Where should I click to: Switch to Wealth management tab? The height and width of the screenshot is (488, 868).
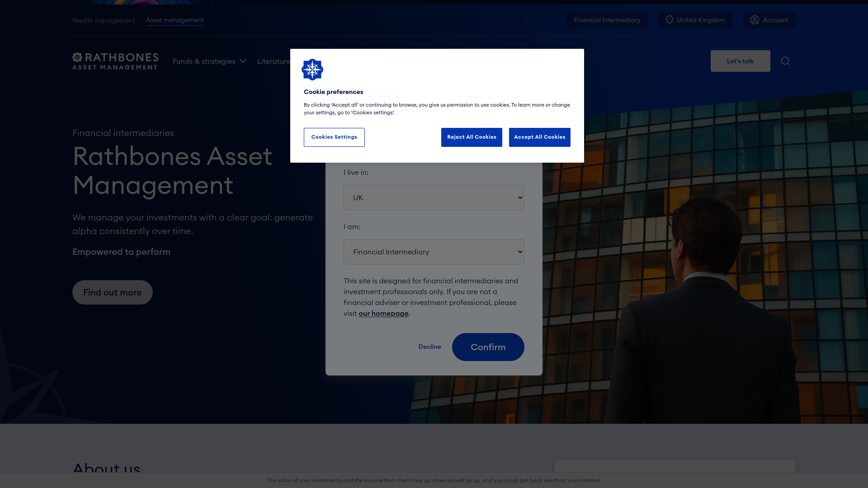click(x=104, y=20)
